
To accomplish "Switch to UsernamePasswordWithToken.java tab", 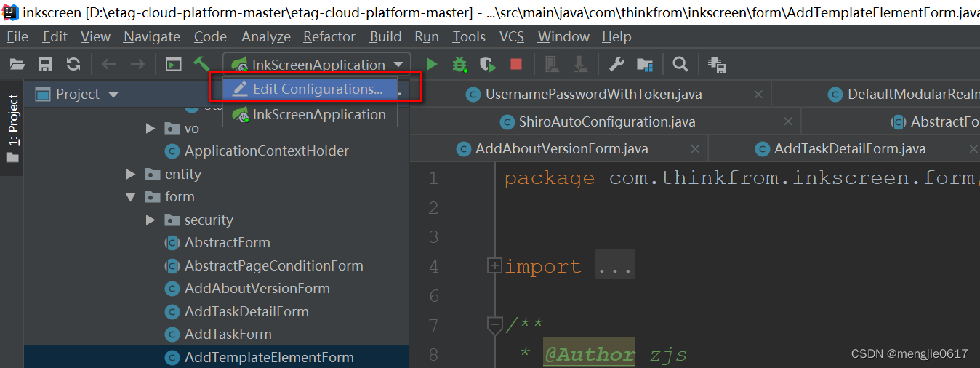I will point(594,95).
